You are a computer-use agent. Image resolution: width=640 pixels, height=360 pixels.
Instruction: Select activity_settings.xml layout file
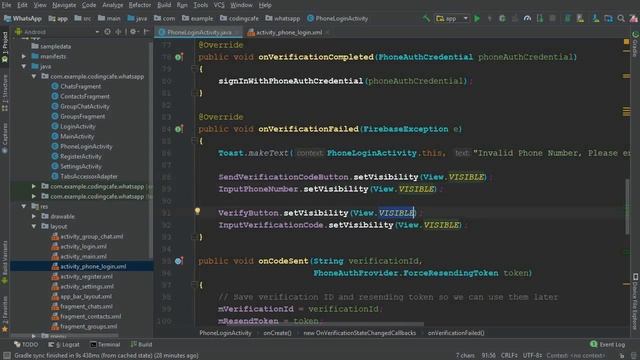coord(87,287)
